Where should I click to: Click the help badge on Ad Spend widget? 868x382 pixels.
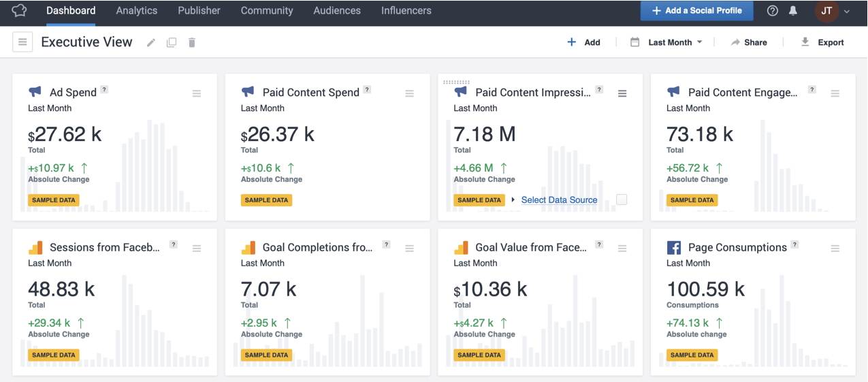click(x=104, y=90)
